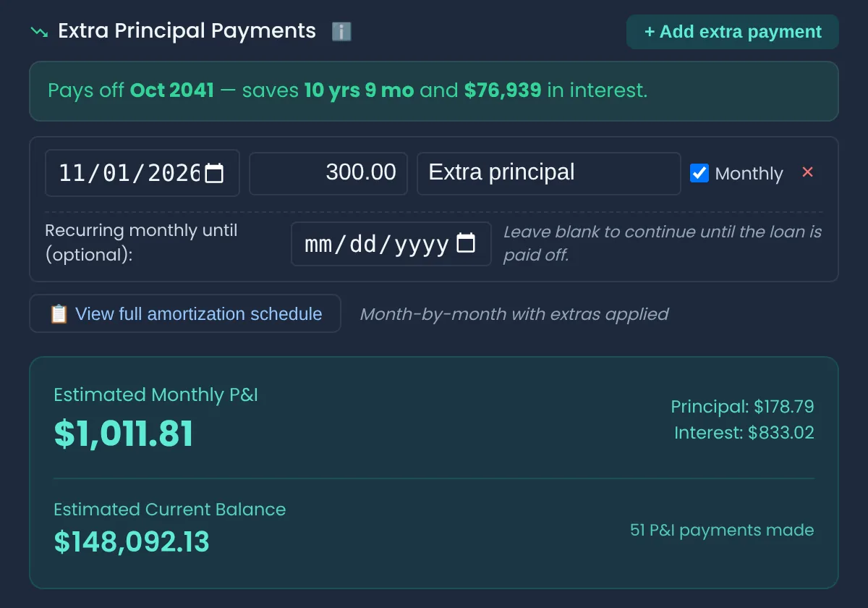Viewport: 868px width, 608px height.
Task: Uncheck the Monthly checkbox
Action: coord(699,173)
